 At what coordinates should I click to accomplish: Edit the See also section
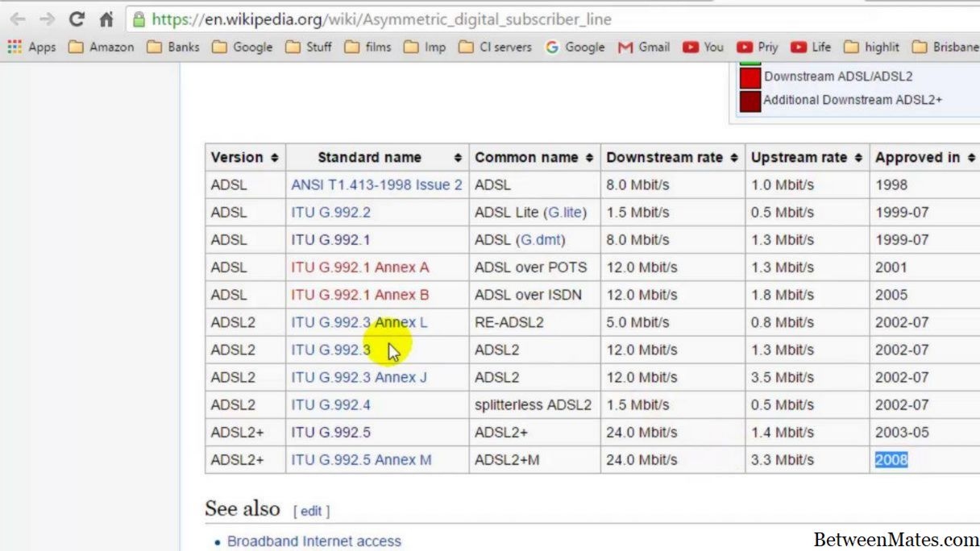tap(311, 511)
